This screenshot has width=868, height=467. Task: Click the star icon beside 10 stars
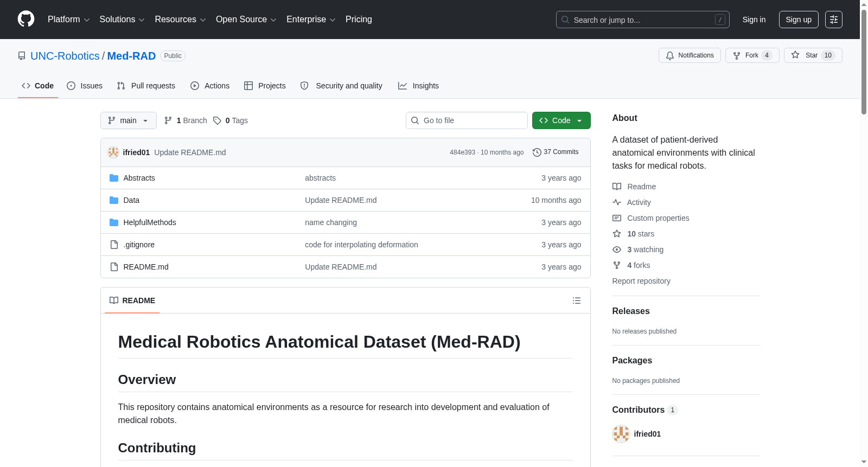[617, 234]
